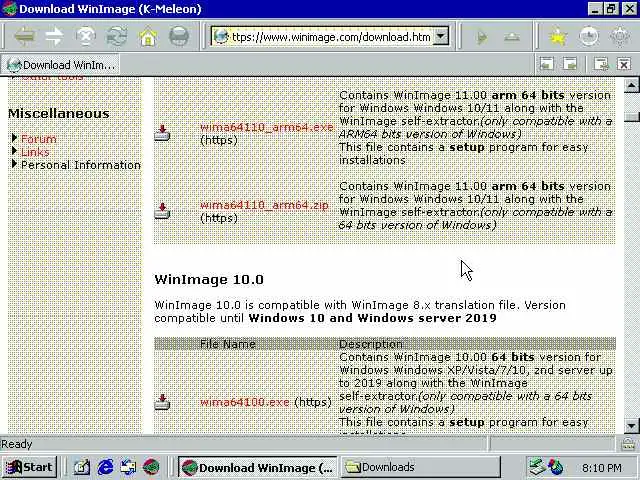
Task: Switch to previous tab button
Action: point(547,64)
